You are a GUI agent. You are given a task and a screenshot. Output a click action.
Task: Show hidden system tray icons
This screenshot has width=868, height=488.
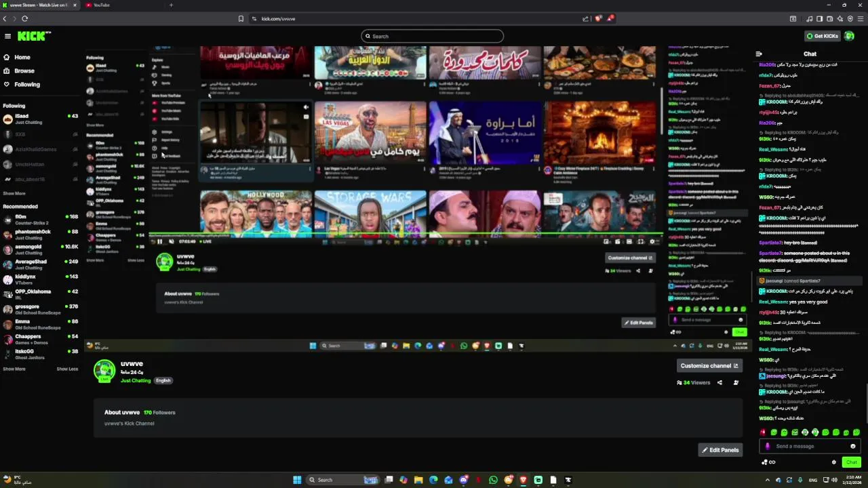coord(768,480)
